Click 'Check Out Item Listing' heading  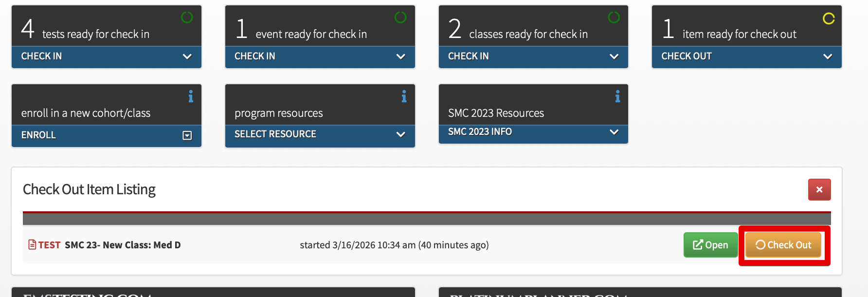tap(89, 189)
